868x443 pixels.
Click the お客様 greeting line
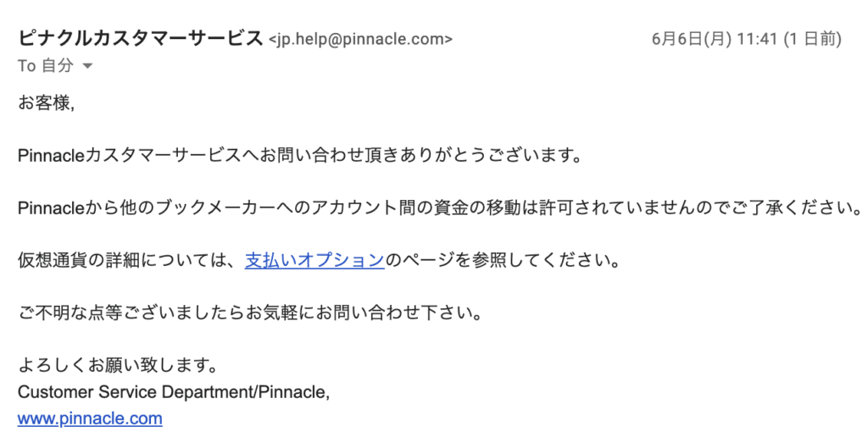coord(46,102)
